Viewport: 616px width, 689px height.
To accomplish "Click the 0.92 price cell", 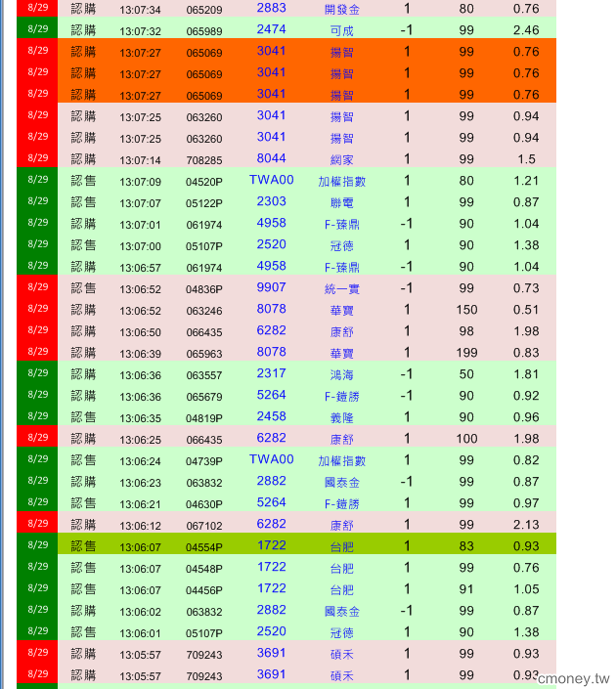I will [x=526, y=396].
